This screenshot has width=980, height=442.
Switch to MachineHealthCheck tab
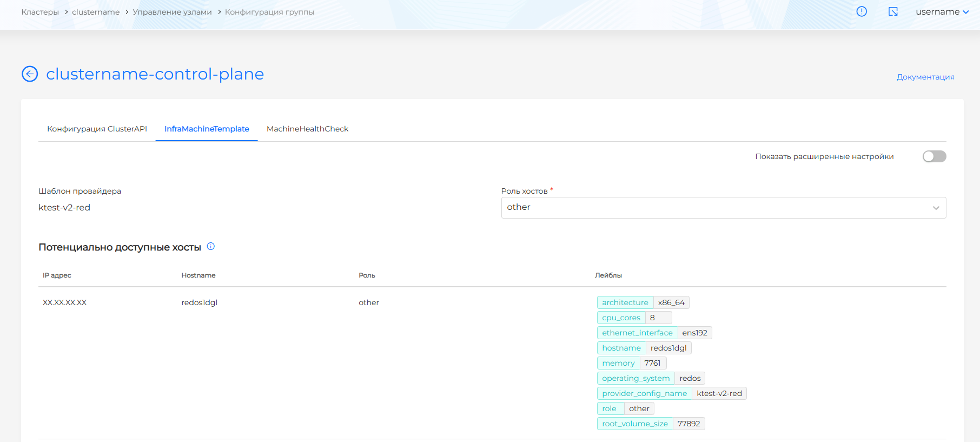pos(307,129)
